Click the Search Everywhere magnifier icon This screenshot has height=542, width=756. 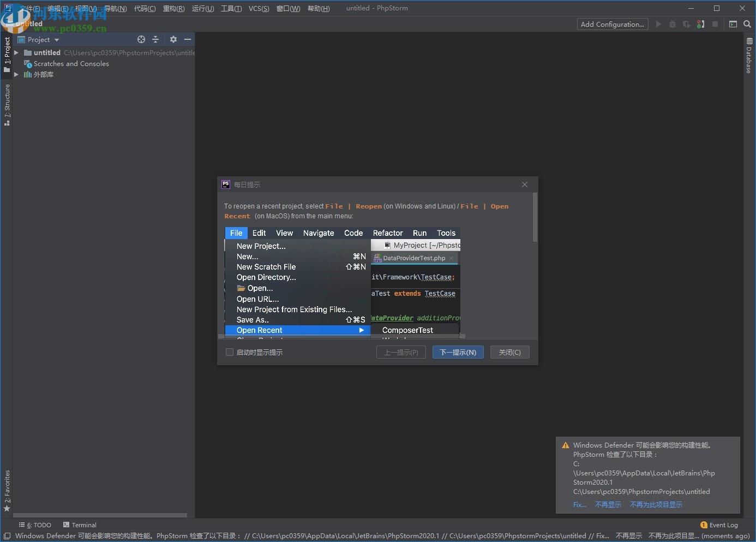[747, 24]
